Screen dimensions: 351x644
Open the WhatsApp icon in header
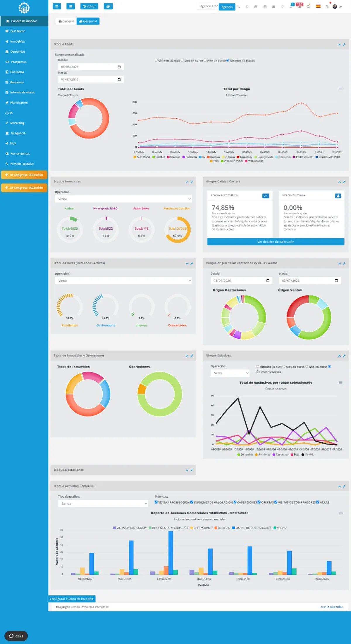[247, 6]
